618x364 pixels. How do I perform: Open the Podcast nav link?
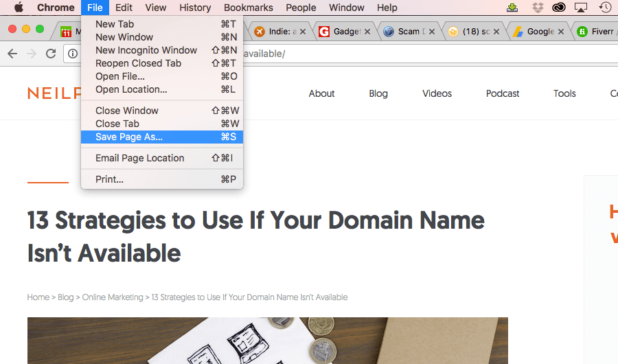coord(503,93)
